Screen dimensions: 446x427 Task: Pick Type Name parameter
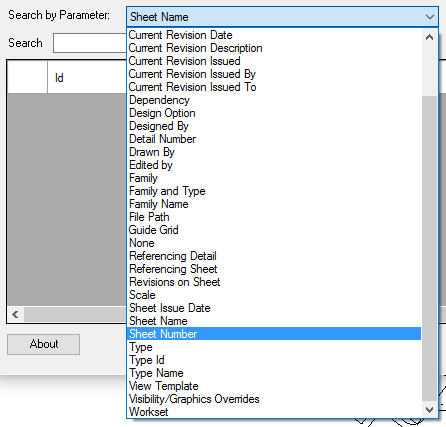click(274, 373)
